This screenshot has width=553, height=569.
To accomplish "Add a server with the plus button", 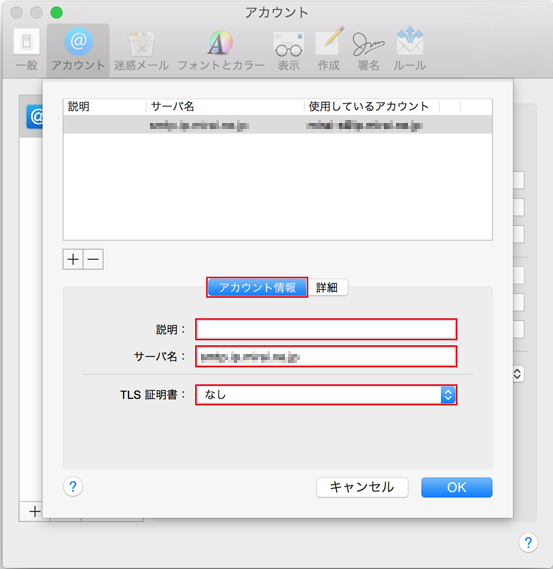I will pos(73,259).
